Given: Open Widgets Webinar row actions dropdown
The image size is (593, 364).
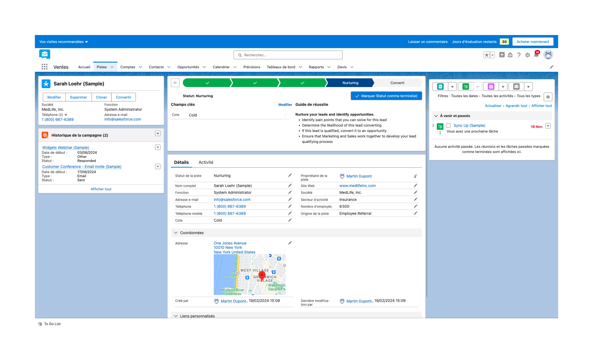Looking at the screenshot, I should point(158,147).
